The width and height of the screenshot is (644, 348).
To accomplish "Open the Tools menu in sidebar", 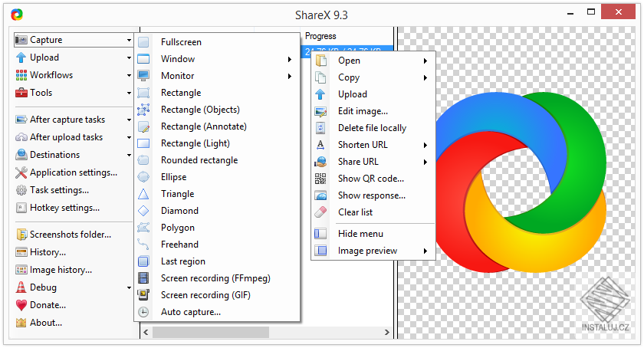I will tap(74, 93).
